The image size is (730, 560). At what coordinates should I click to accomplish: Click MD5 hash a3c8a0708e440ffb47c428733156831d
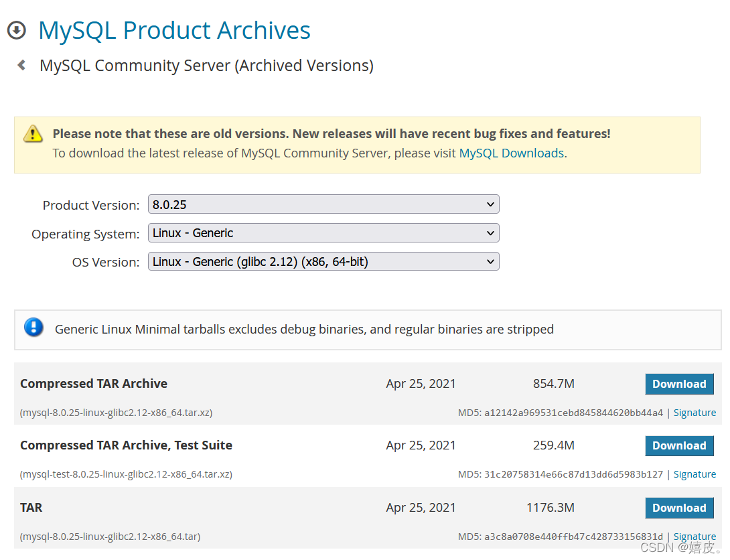click(573, 537)
